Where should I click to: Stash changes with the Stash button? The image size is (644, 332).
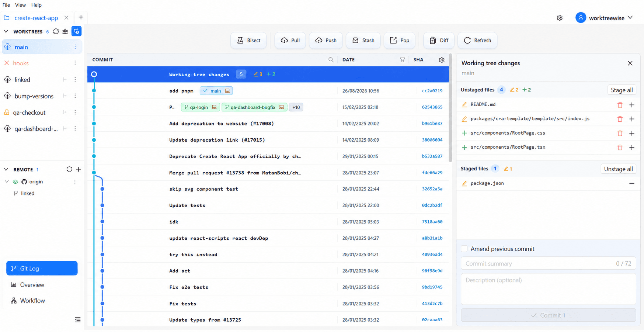coord(363,40)
